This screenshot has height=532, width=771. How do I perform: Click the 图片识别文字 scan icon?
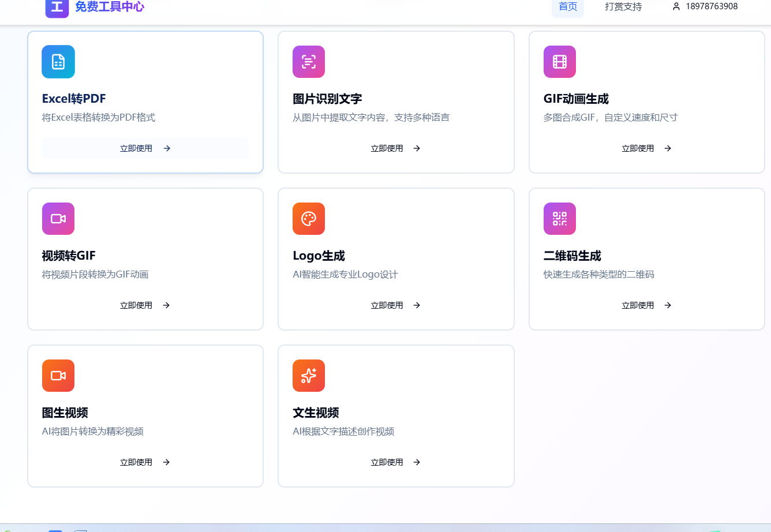(x=309, y=62)
